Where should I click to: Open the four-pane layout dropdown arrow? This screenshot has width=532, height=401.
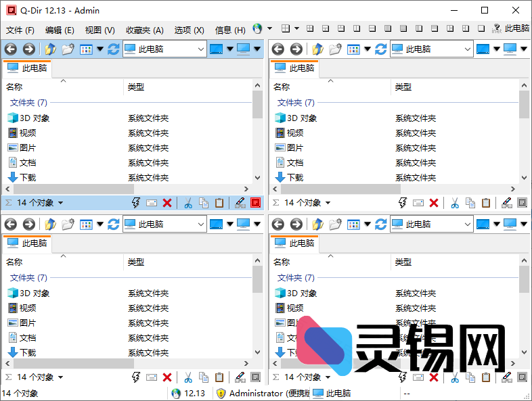(x=296, y=28)
